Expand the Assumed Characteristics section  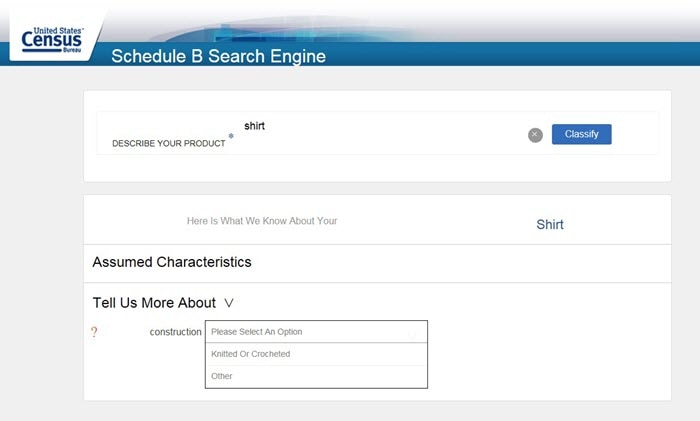pyautogui.click(x=172, y=262)
